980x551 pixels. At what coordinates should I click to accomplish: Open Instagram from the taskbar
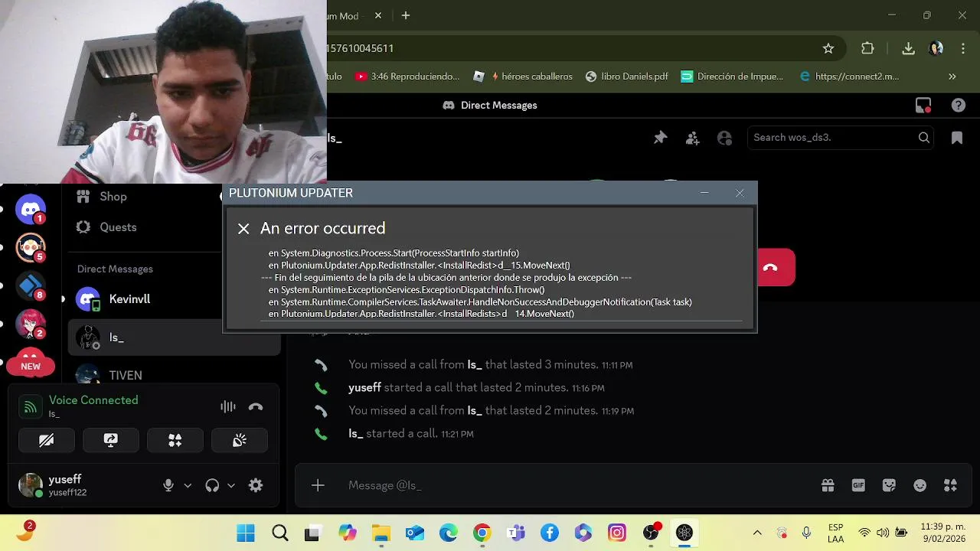coord(617,533)
